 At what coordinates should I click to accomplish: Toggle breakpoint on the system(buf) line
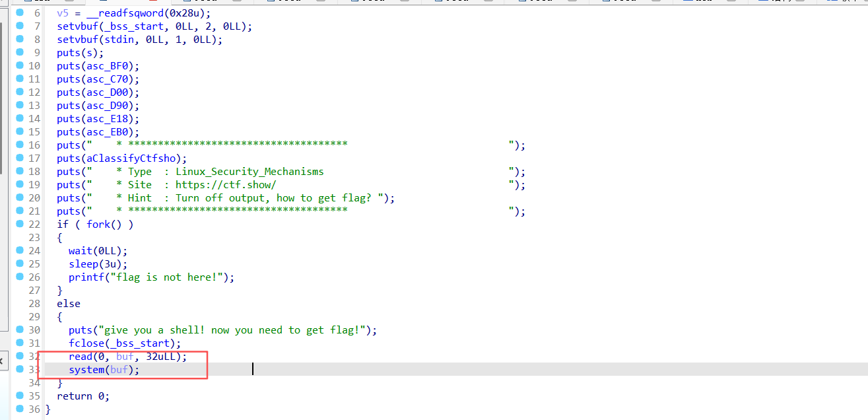(20, 369)
